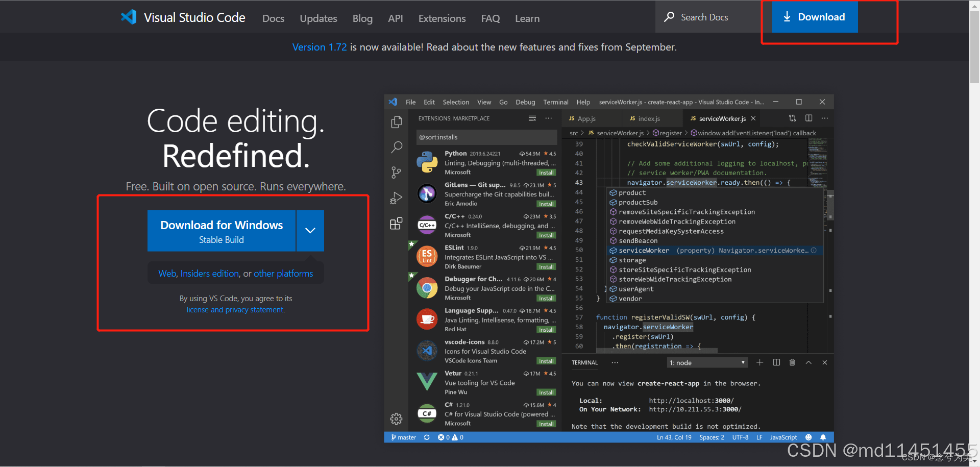Open license and privacy statement link
This screenshot has width=980, height=467.
(235, 310)
